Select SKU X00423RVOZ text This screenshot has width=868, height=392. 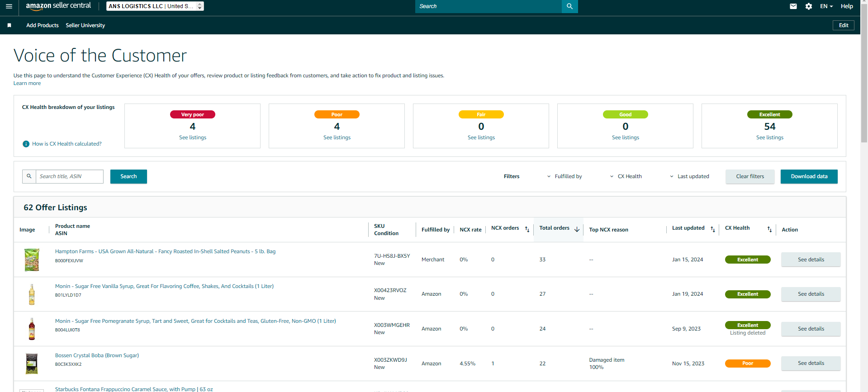390,290
